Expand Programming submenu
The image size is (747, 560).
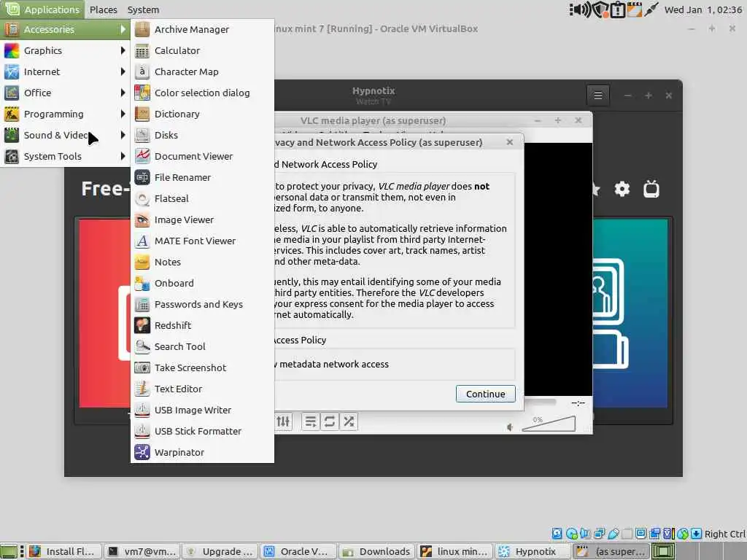[65, 114]
